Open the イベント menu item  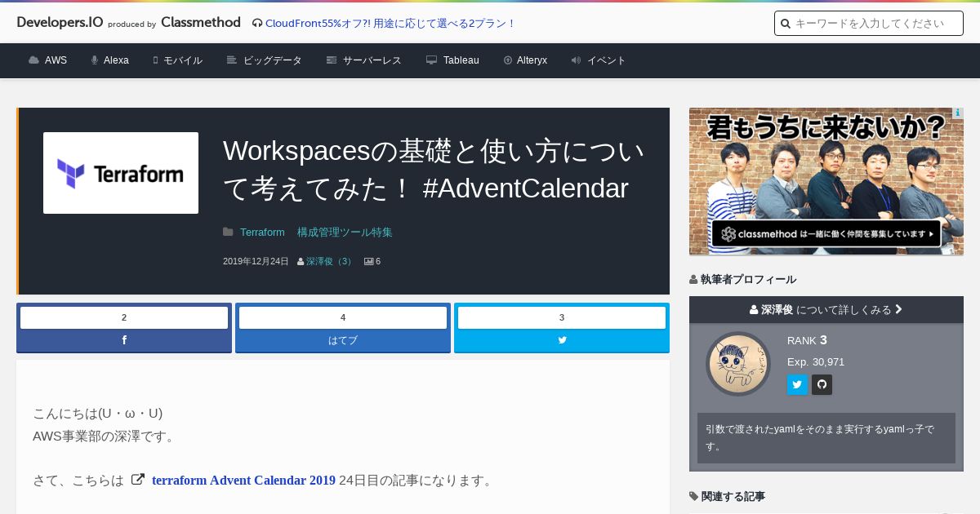[599, 60]
